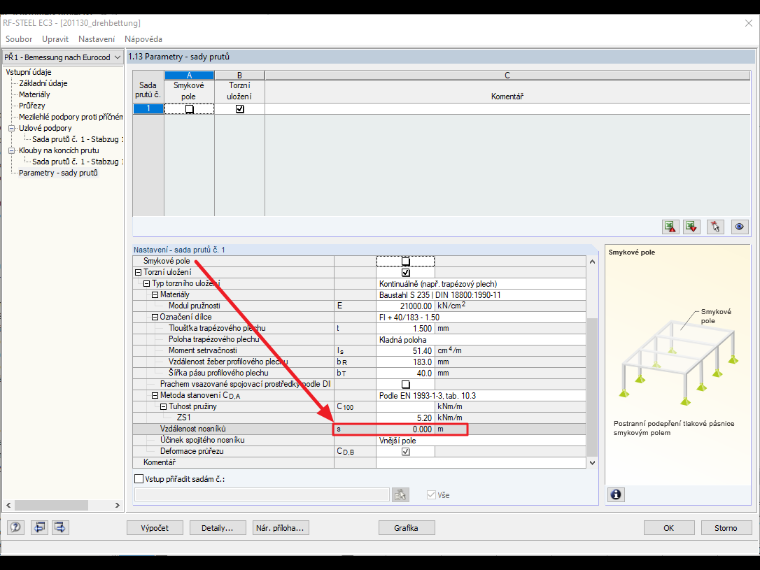
Task: Collapse Typ torzního uložení group
Action: point(147,284)
